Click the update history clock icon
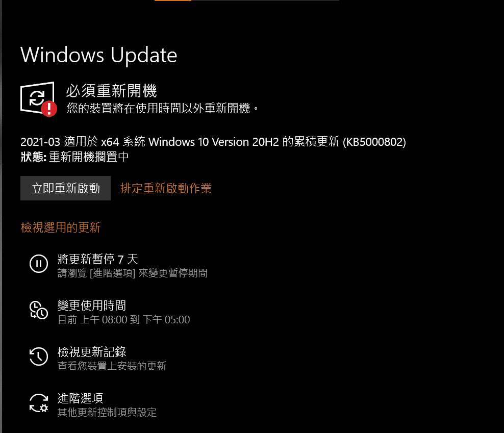The image size is (504, 433). 39,356
